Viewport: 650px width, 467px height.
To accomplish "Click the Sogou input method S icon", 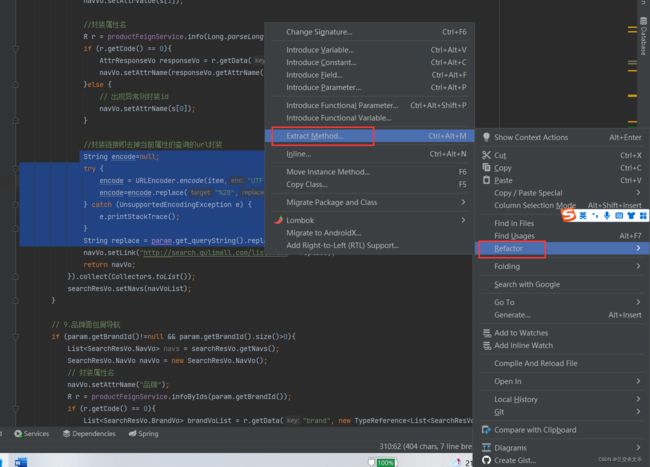I will pos(569,215).
